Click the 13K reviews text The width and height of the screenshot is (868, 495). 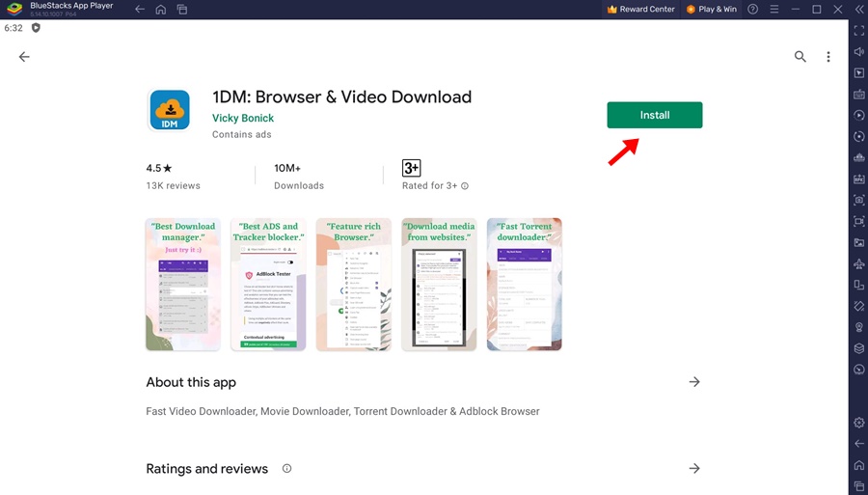(174, 185)
